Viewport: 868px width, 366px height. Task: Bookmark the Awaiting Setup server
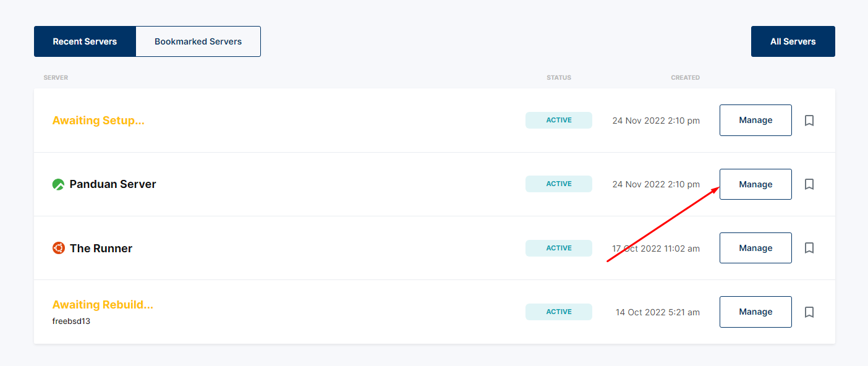pyautogui.click(x=809, y=120)
